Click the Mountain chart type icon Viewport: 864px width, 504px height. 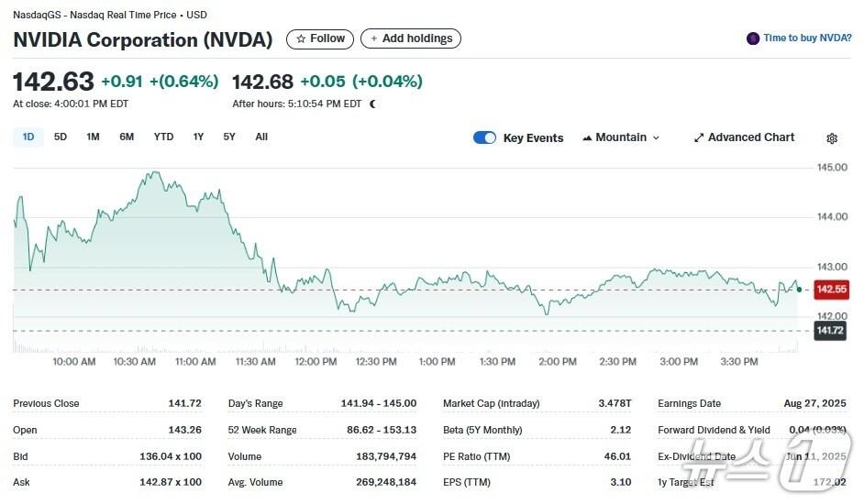[x=586, y=137]
